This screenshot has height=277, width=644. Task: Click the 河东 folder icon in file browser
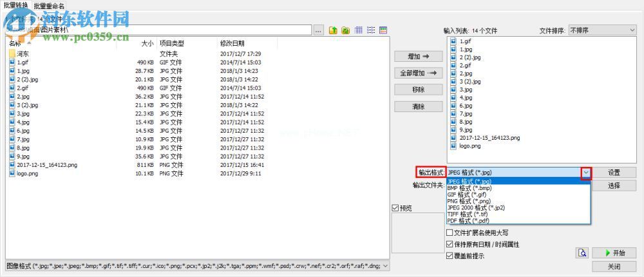pos(12,54)
